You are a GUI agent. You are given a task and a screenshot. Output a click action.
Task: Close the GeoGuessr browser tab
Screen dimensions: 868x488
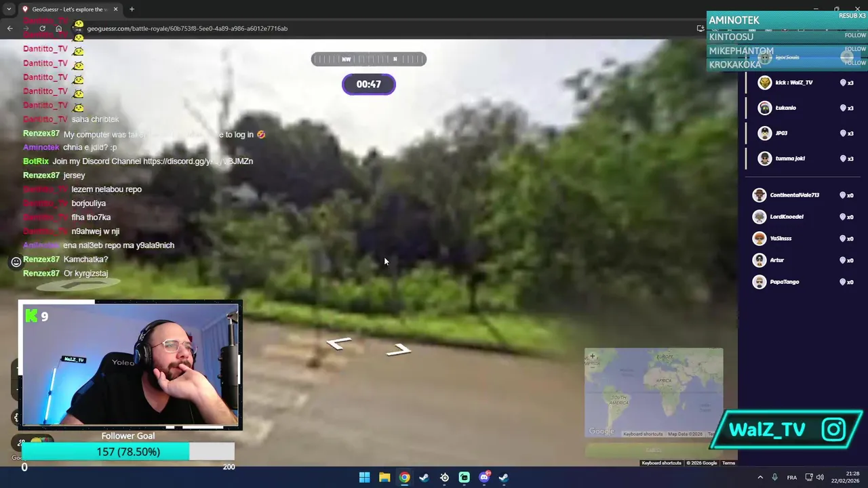[115, 9]
